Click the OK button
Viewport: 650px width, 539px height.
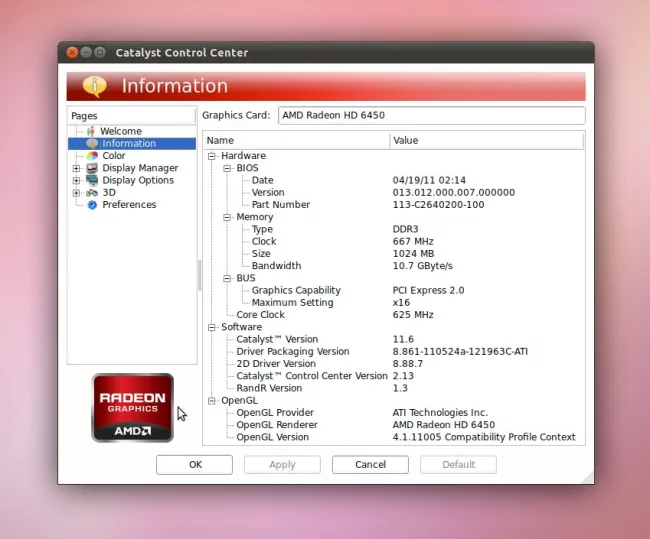tap(194, 464)
